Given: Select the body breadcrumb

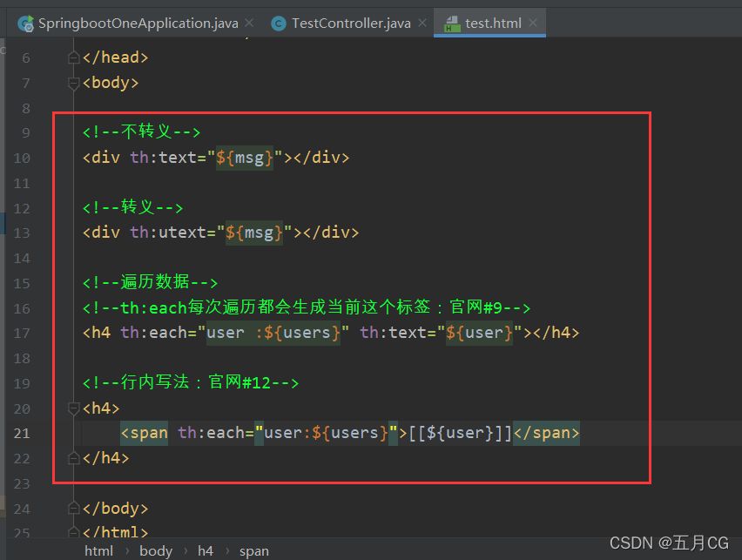Looking at the screenshot, I should tap(156, 551).
